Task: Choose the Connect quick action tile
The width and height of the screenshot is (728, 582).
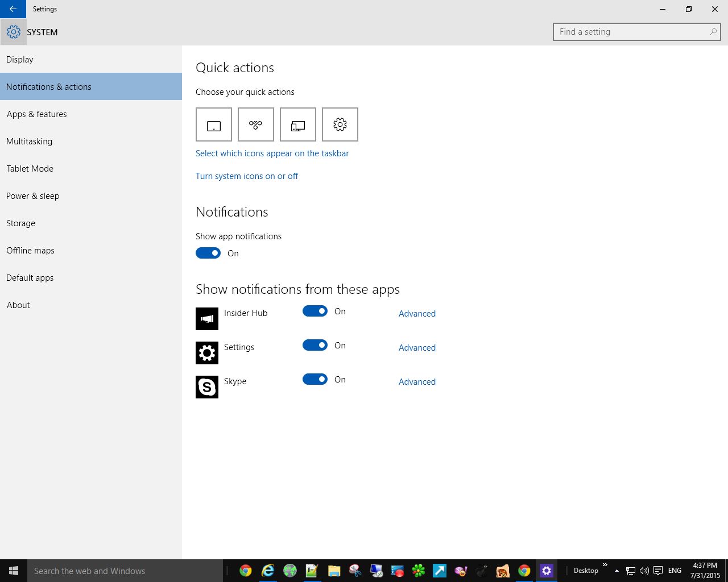Action: [298, 124]
